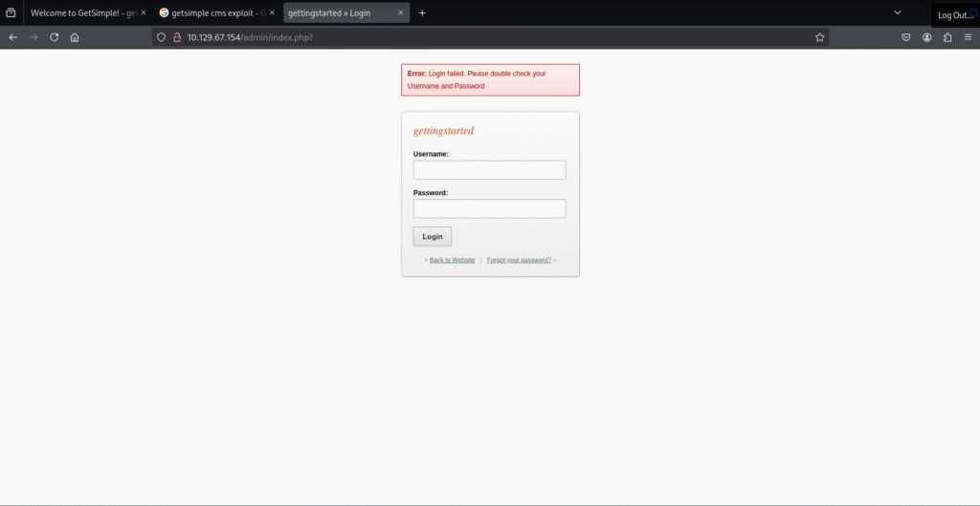Image resolution: width=980 pixels, height=506 pixels.
Task: Click the Log Out button
Action: coord(955,15)
